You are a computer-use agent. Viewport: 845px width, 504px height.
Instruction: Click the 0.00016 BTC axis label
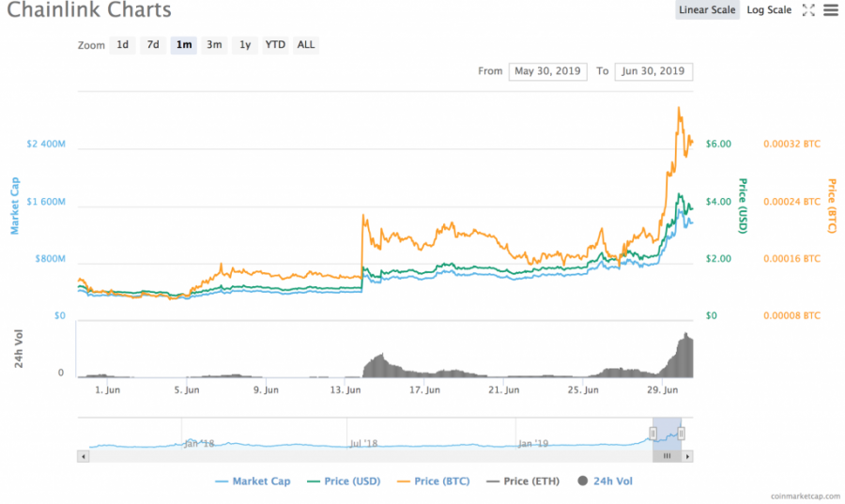coord(791,258)
